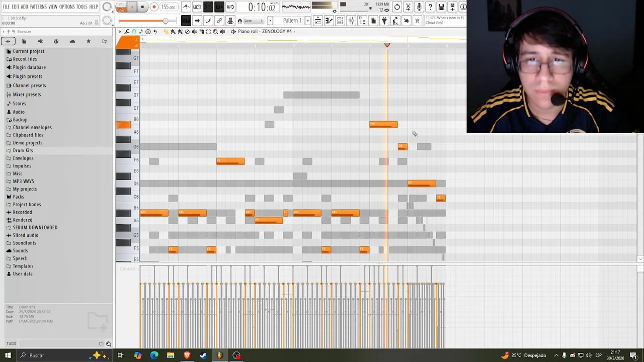Select the Delete tool in the piano roll
The height and width of the screenshot is (362, 644).
tap(187, 31)
